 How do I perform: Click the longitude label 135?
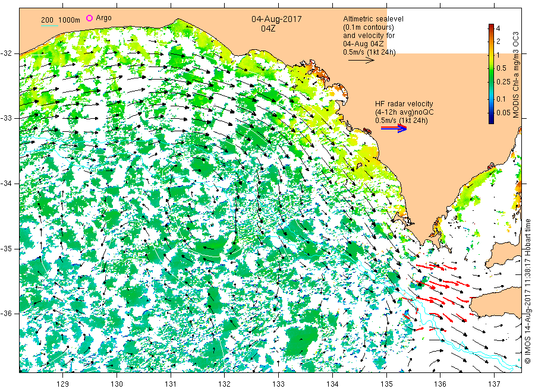(x=386, y=384)
